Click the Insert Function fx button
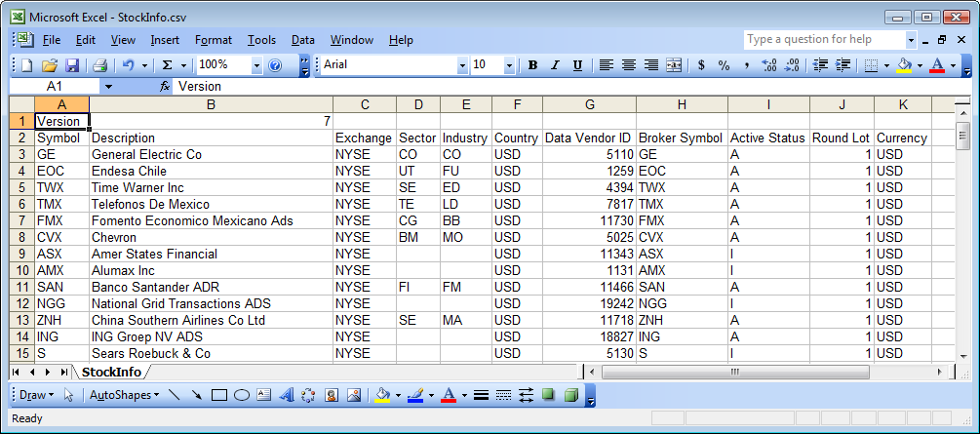The width and height of the screenshot is (980, 434). pyautogui.click(x=165, y=86)
